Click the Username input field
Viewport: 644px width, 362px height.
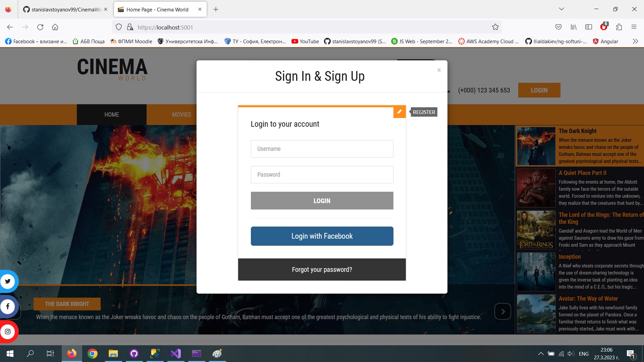pyautogui.click(x=322, y=148)
